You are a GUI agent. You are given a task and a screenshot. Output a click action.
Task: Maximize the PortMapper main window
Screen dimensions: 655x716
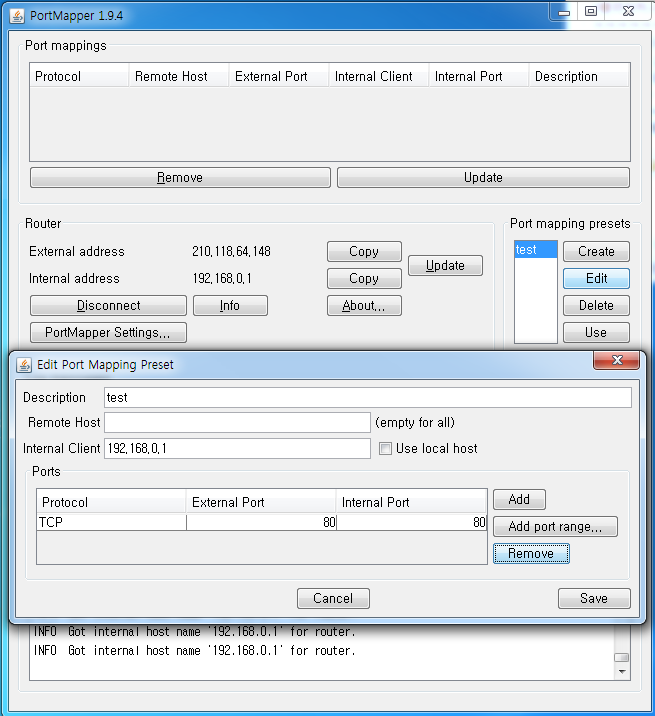[x=591, y=11]
